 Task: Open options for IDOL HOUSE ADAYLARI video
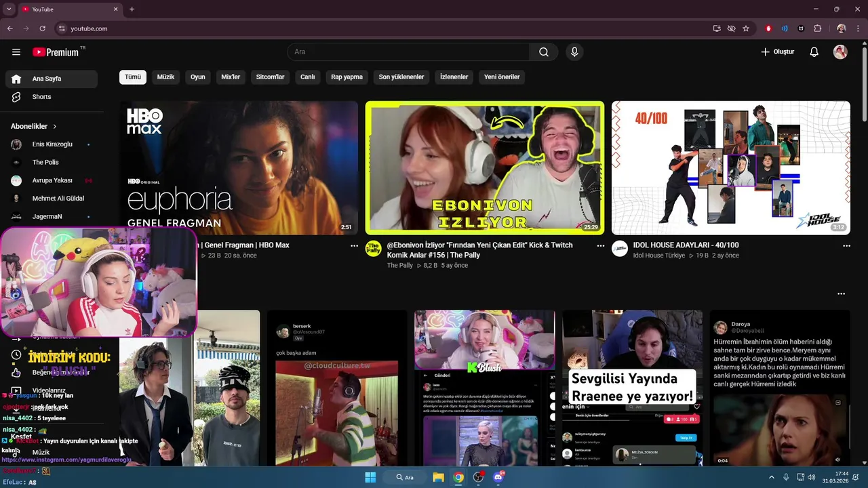[x=846, y=246]
